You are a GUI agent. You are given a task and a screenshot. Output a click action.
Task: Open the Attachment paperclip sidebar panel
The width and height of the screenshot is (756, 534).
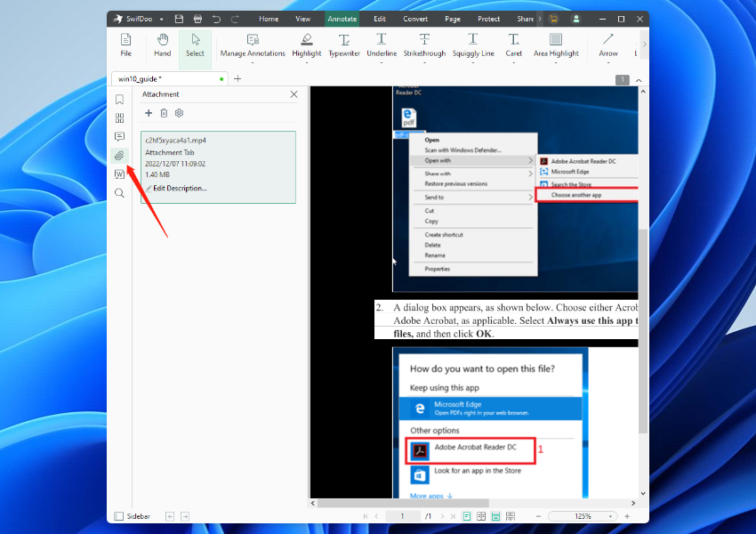pos(119,156)
